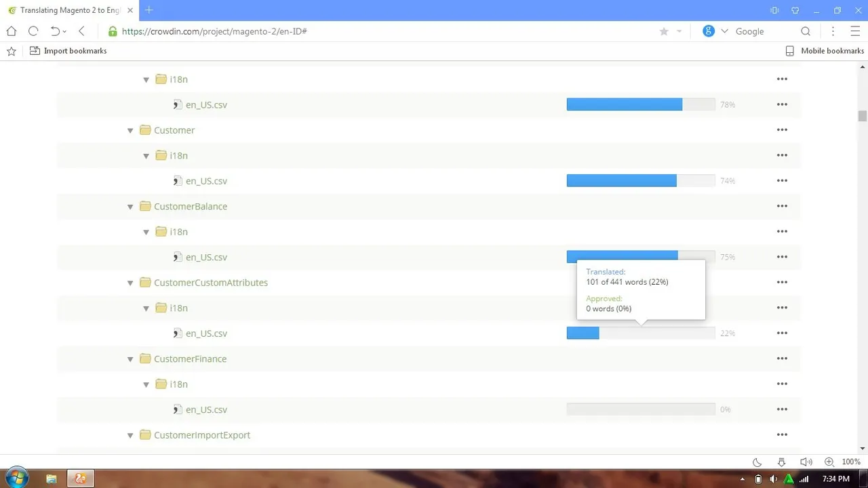868x488 pixels.
Task: Open more options for Customer folder row
Action: pos(782,130)
